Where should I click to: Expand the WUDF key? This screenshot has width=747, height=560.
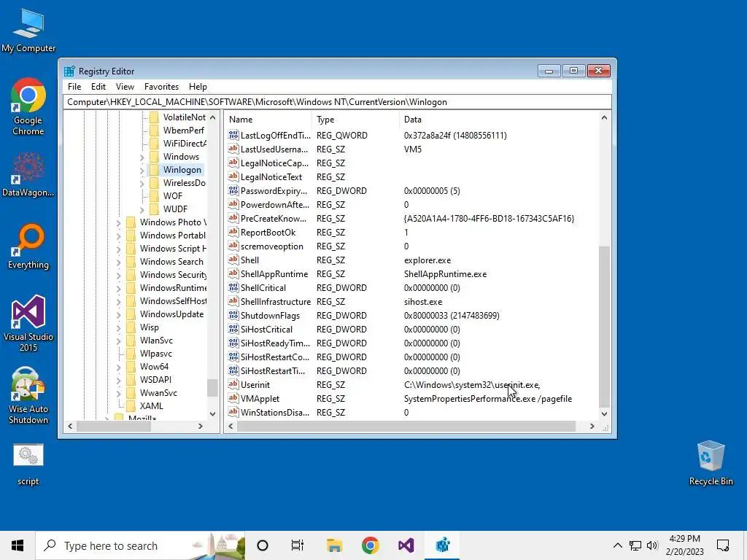pyautogui.click(x=142, y=209)
